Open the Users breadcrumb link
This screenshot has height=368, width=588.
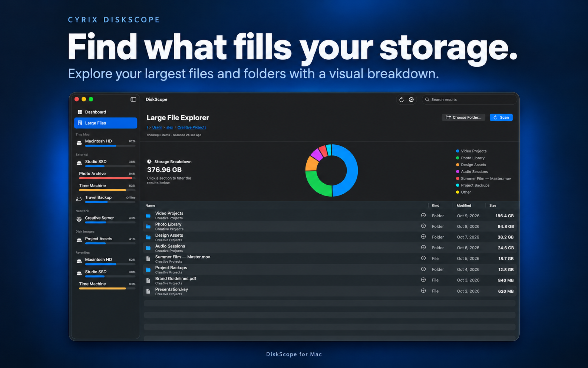[157, 127]
